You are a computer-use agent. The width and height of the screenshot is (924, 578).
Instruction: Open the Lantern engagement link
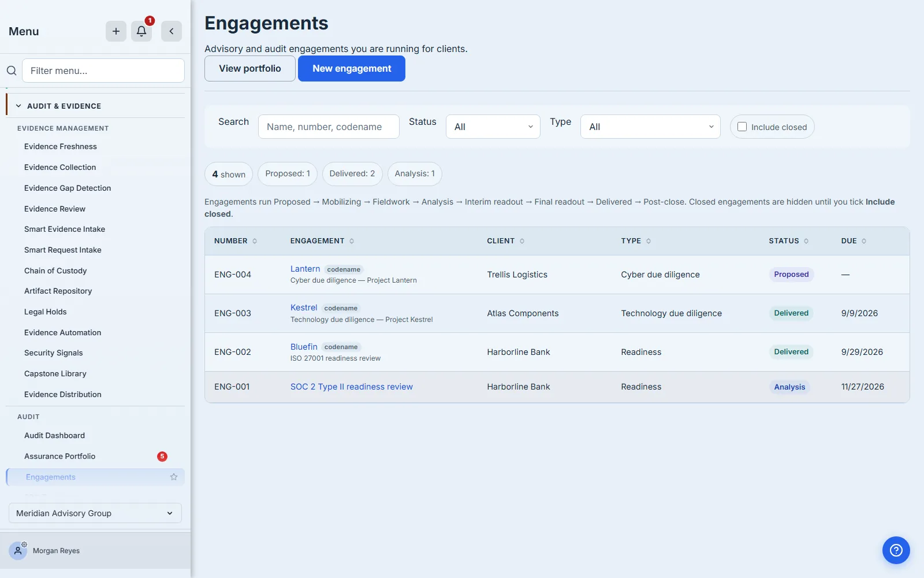click(x=305, y=269)
